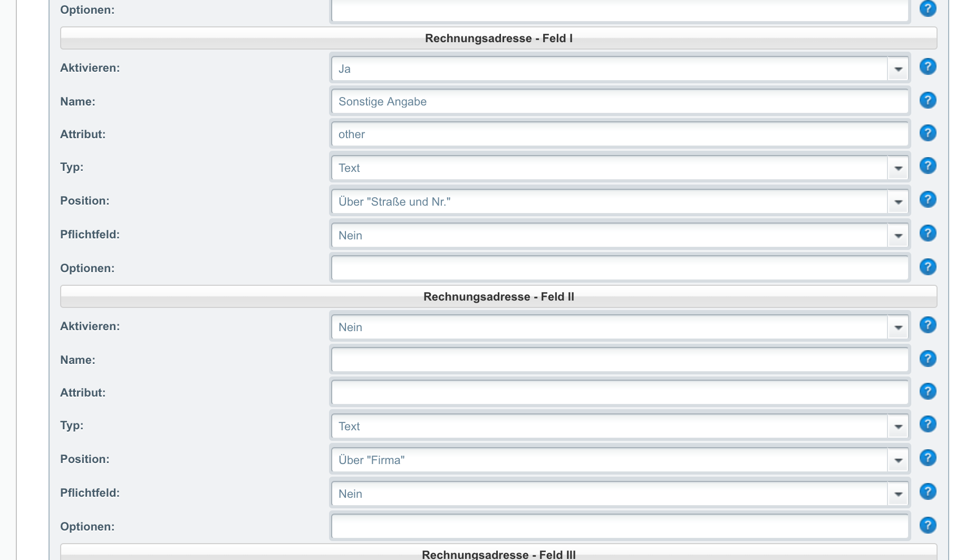This screenshot has height=560, width=965.
Task: Open help for Feld I Position
Action: click(x=928, y=200)
